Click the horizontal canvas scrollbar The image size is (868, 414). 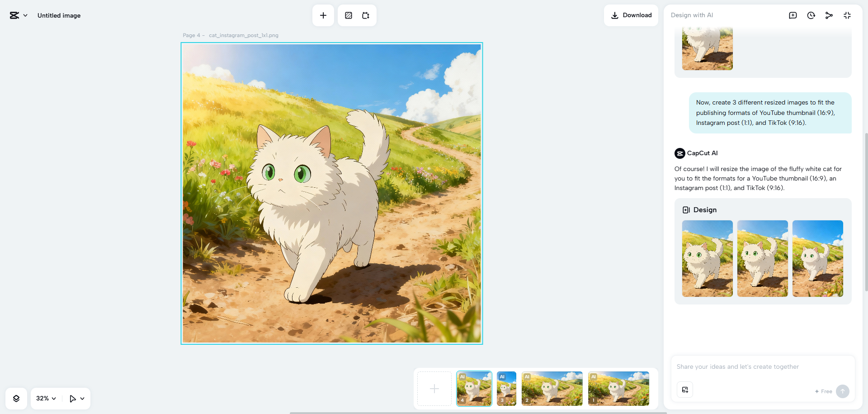(478, 413)
